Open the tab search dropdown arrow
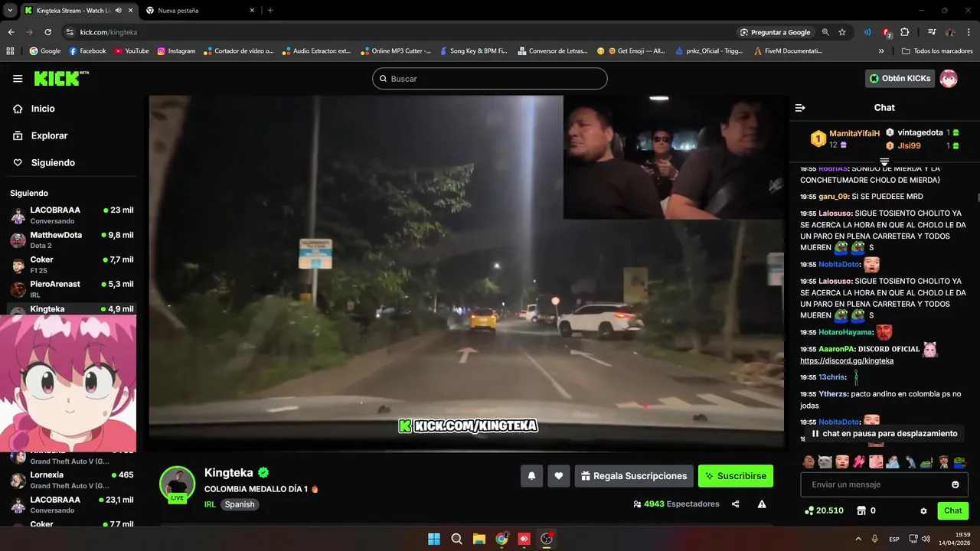The image size is (980, 551). [10, 11]
